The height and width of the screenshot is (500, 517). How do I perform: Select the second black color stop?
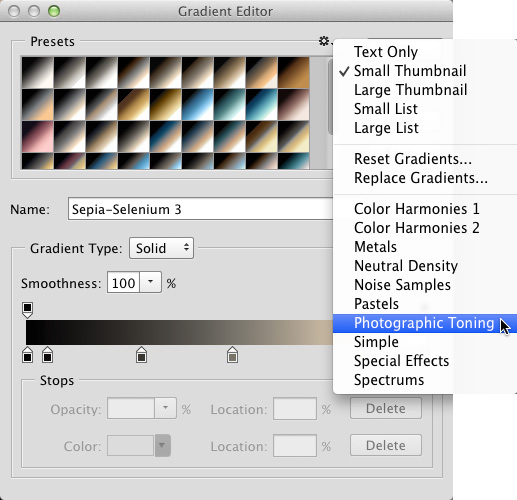pos(48,355)
